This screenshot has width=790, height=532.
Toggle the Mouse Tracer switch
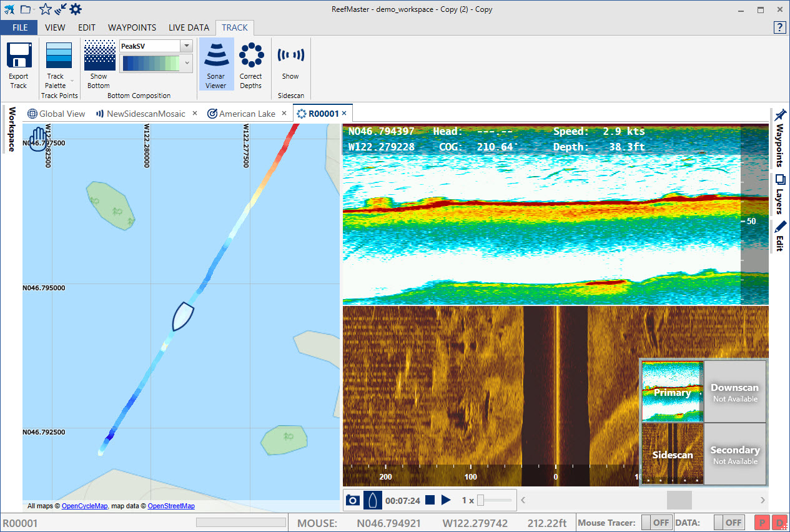pyautogui.click(x=656, y=523)
